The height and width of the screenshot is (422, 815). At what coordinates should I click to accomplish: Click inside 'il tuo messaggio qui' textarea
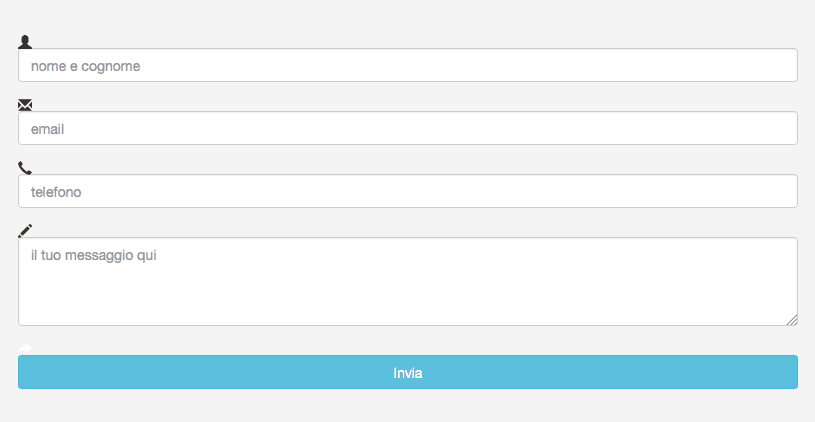[x=407, y=280]
